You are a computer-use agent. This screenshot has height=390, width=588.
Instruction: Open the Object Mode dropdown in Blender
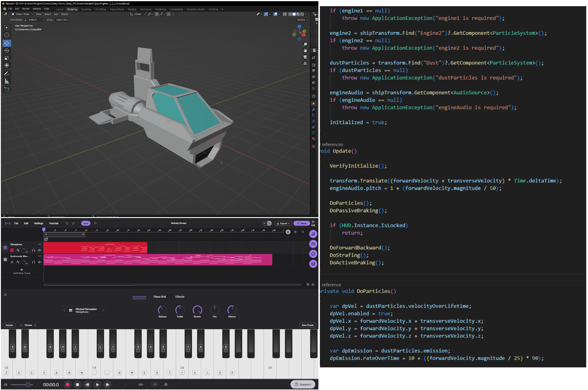(23, 14)
